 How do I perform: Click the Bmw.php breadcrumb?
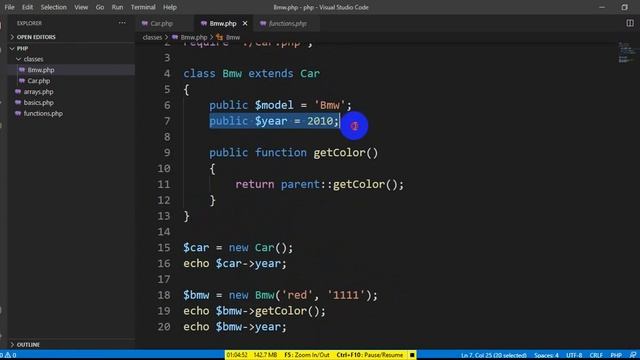tap(194, 37)
